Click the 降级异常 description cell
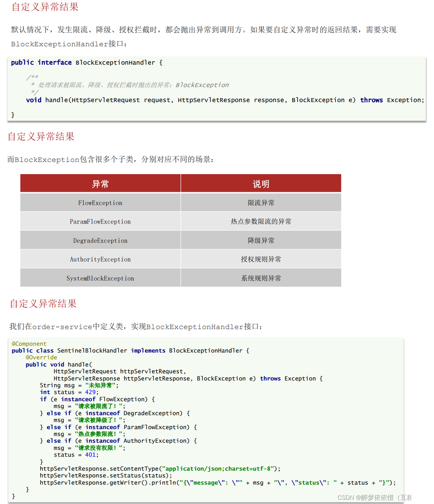Screen dimensions: 434x504 point(261,241)
